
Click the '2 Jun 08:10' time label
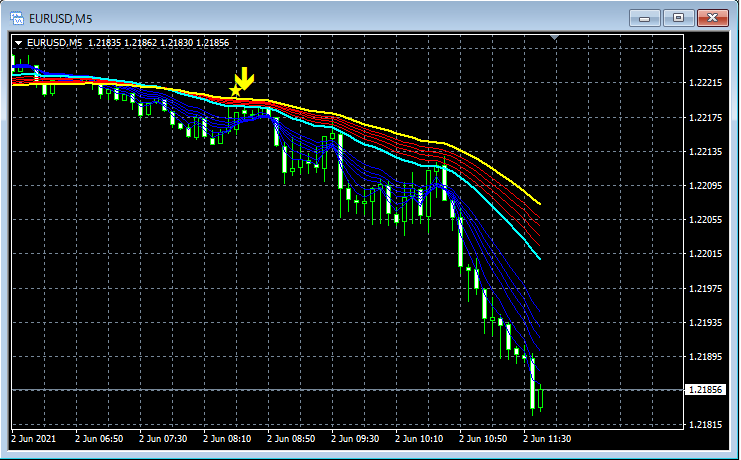(227, 439)
